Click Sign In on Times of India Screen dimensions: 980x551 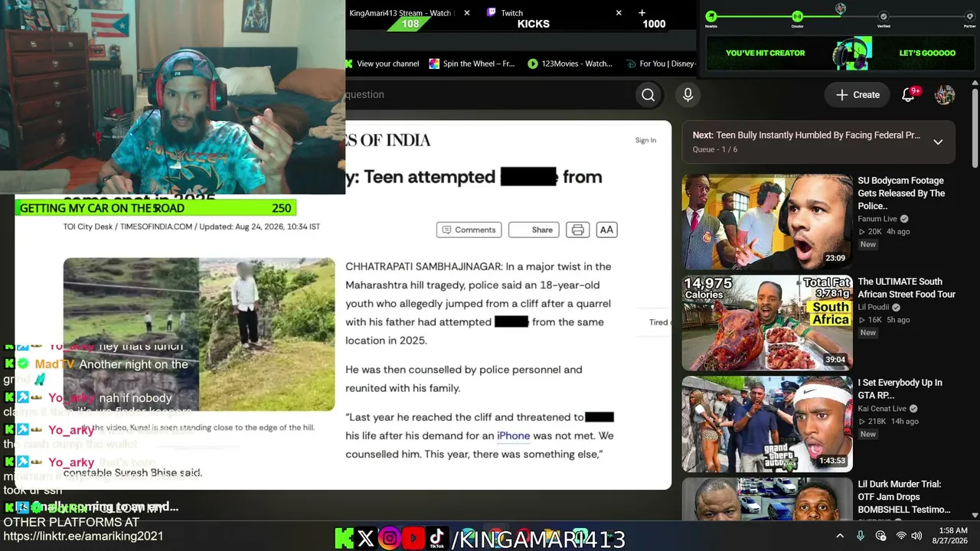coord(645,140)
